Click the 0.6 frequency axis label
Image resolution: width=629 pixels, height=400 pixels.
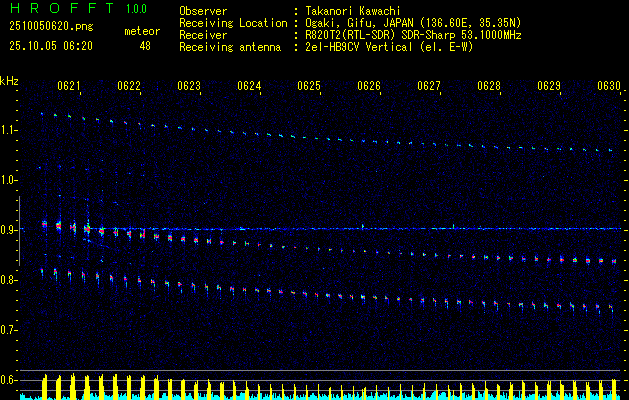coord(9,380)
